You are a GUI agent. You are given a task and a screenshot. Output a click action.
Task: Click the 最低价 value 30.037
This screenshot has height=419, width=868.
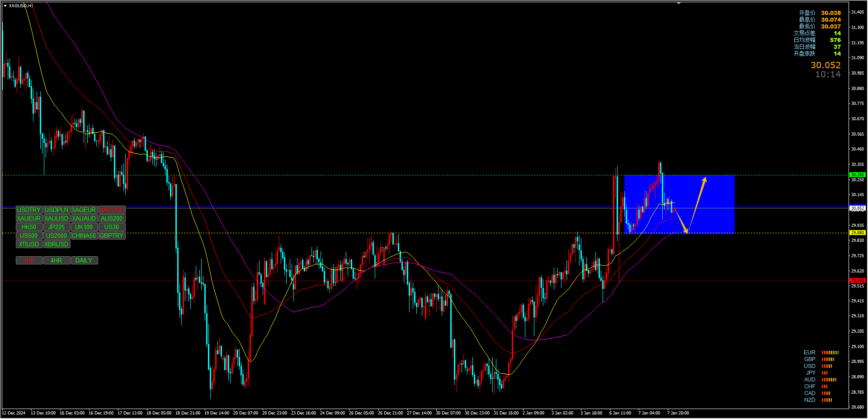click(831, 27)
